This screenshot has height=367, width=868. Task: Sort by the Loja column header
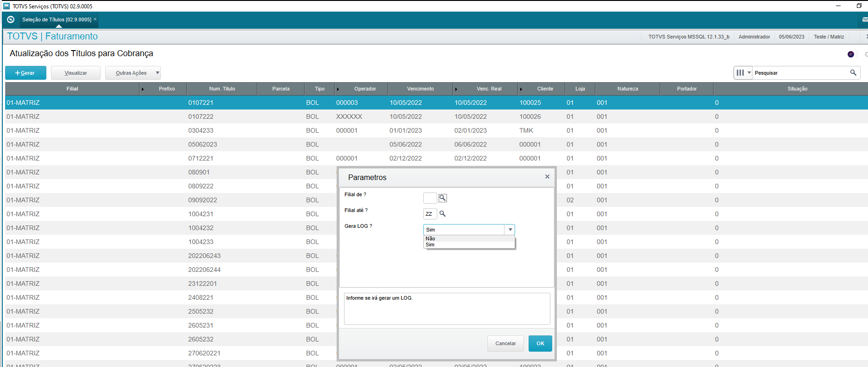(580, 89)
